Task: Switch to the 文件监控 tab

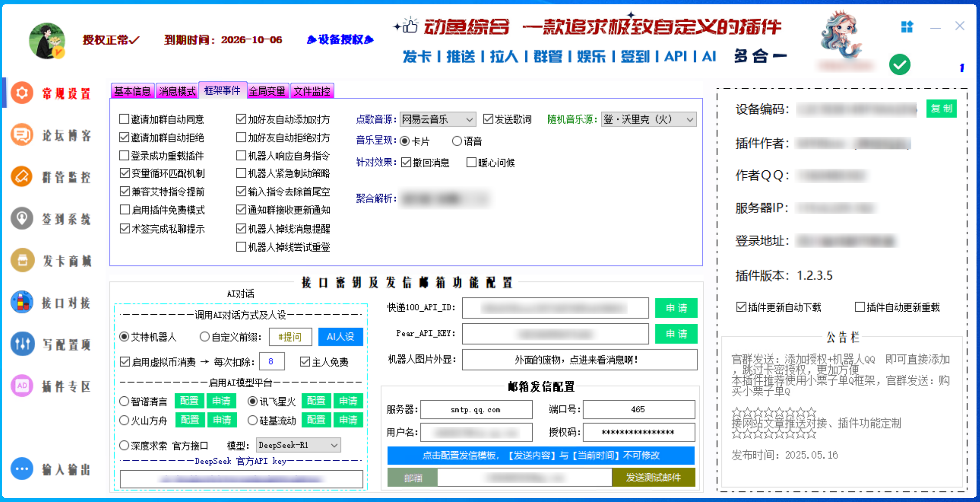Action: [312, 91]
